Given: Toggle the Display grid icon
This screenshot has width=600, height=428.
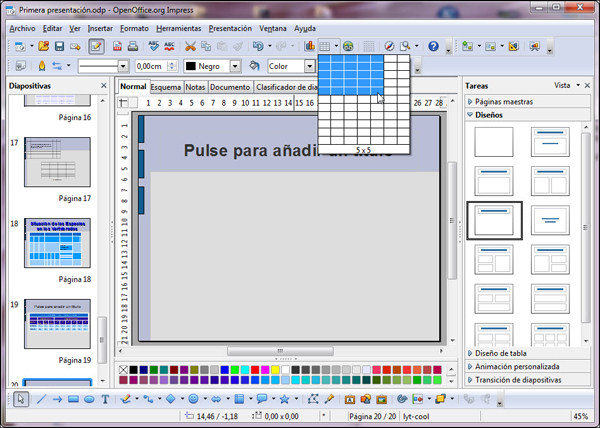Looking at the screenshot, I should pos(368,47).
